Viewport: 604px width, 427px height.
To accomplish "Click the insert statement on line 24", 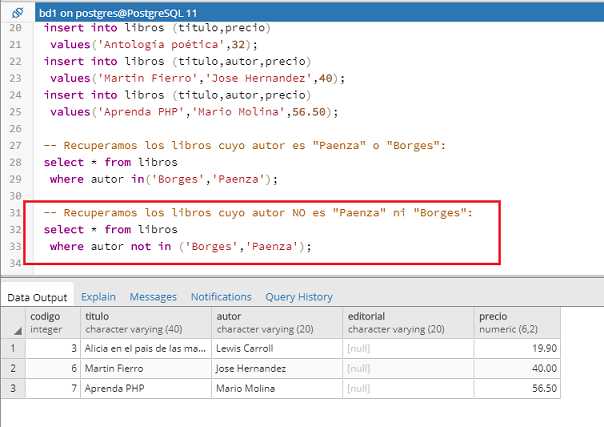I will pos(177,95).
